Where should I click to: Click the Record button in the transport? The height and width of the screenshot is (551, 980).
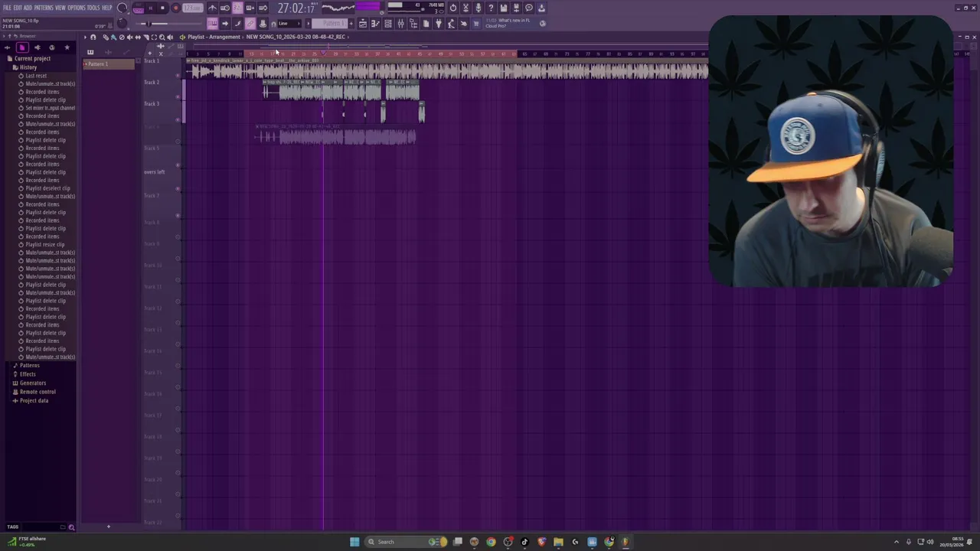point(176,8)
